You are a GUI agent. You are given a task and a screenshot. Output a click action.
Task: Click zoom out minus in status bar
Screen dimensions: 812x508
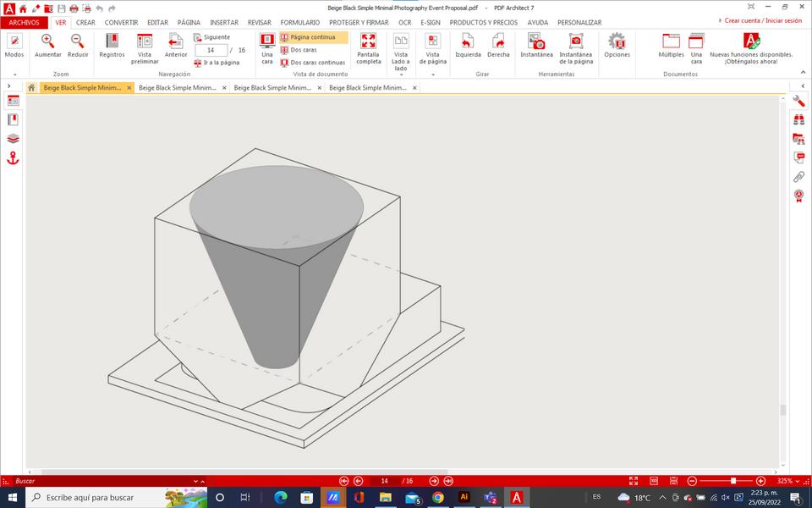tap(692, 481)
